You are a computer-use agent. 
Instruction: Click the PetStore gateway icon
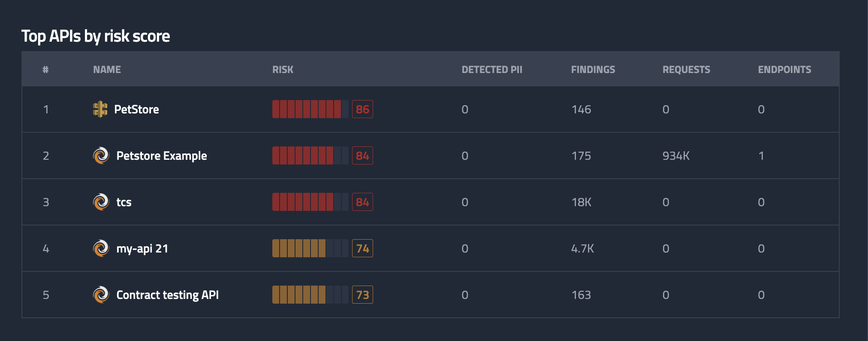(x=100, y=109)
